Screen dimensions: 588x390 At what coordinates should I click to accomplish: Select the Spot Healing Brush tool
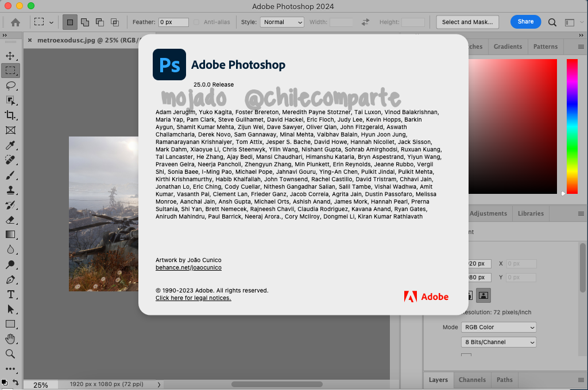(10, 161)
